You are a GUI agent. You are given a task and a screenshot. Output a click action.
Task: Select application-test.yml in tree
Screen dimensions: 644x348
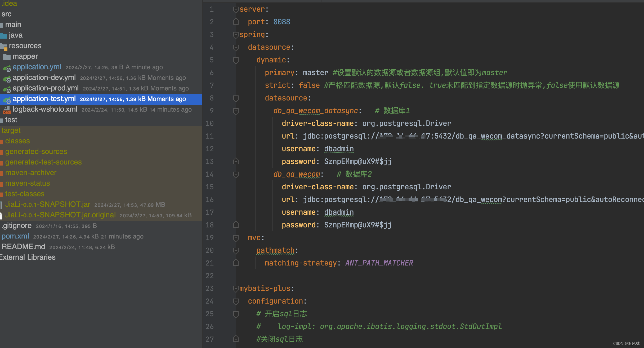(x=44, y=99)
